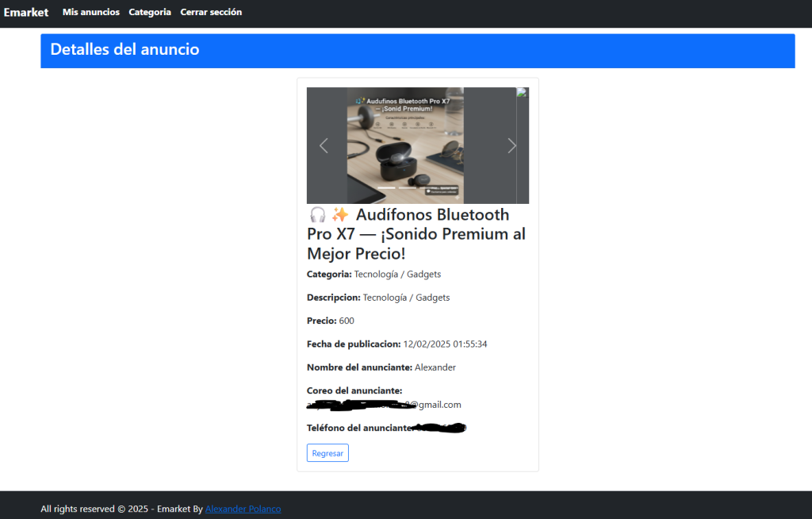Screen dimensions: 812x519
Task: Open the Emarket home brand link
Action: click(x=26, y=12)
